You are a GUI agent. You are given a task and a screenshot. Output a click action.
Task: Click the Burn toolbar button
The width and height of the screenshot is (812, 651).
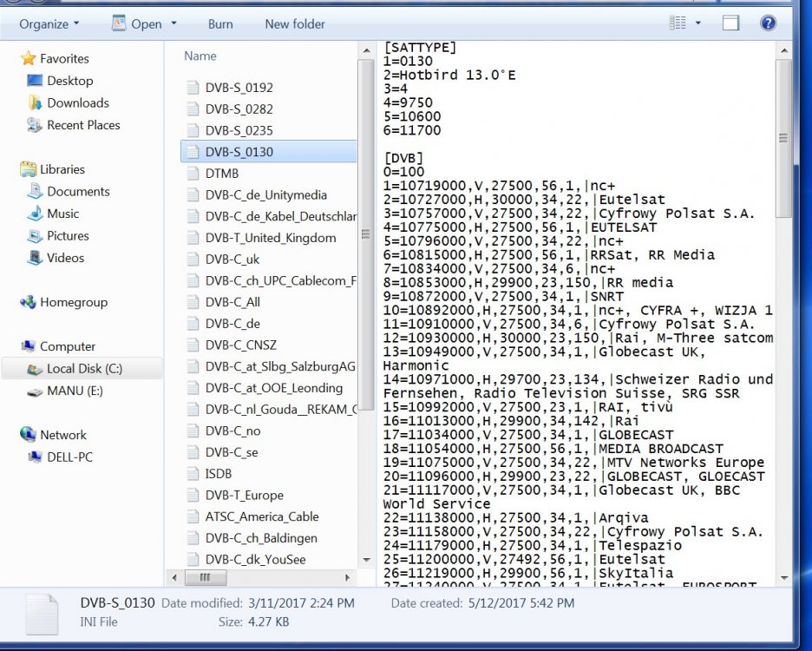point(220,23)
